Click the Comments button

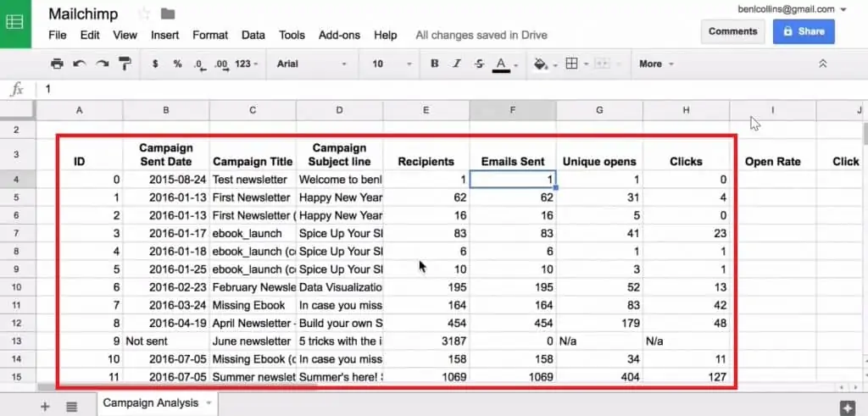pos(733,31)
